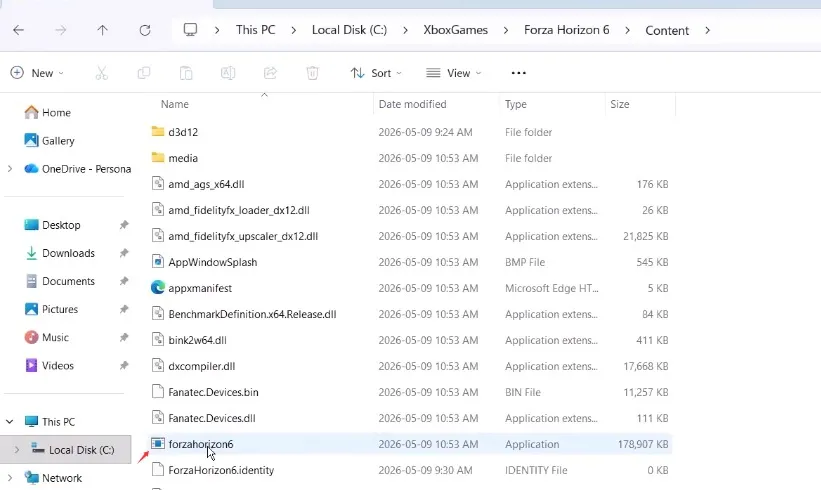821x490 pixels.
Task: Click the Rename icon in toolbar
Action: coord(228,73)
